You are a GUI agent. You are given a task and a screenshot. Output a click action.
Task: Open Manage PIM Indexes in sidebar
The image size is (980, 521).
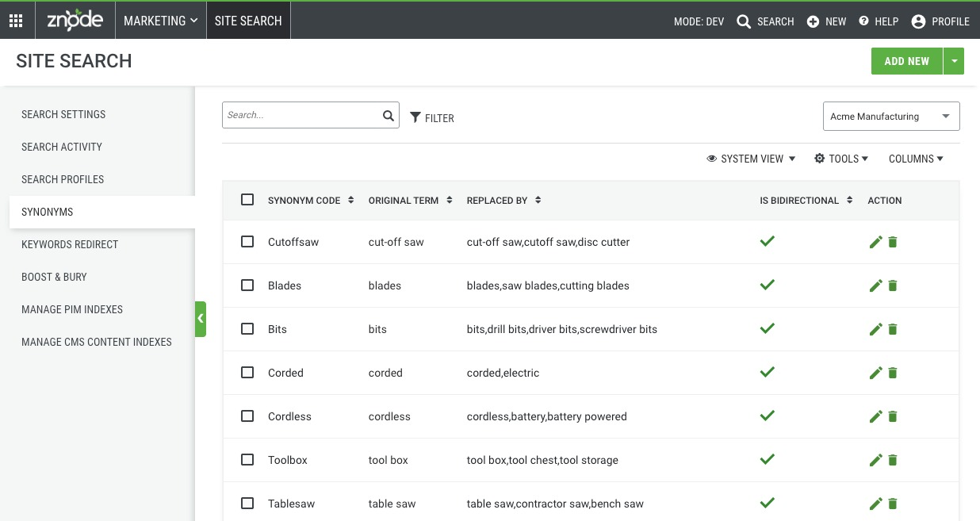pyautogui.click(x=72, y=309)
